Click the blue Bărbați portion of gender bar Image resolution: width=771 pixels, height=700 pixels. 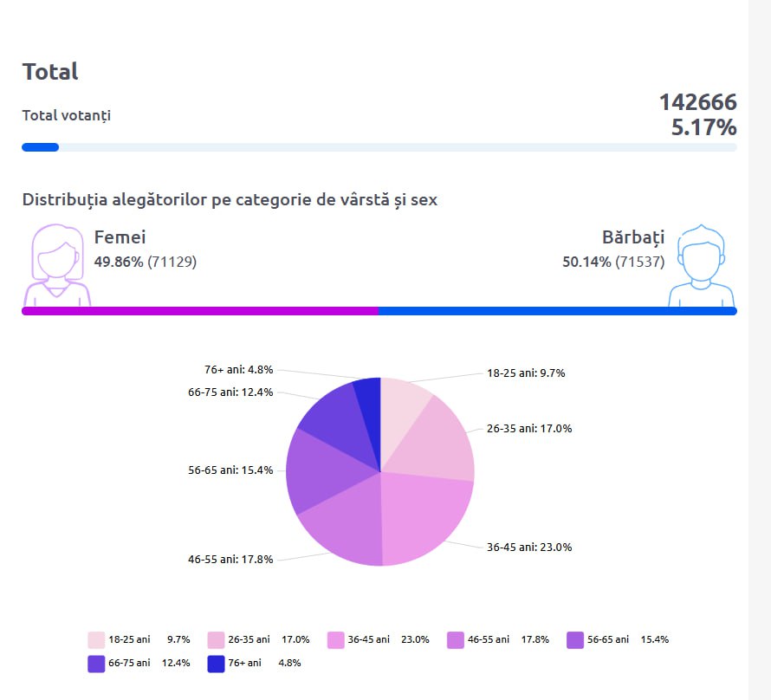(558, 311)
